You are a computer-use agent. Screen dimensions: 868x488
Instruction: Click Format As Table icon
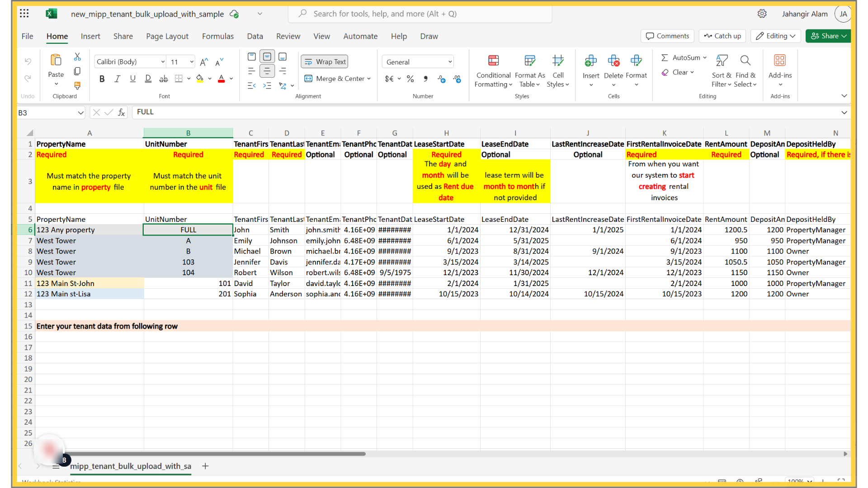tap(530, 61)
